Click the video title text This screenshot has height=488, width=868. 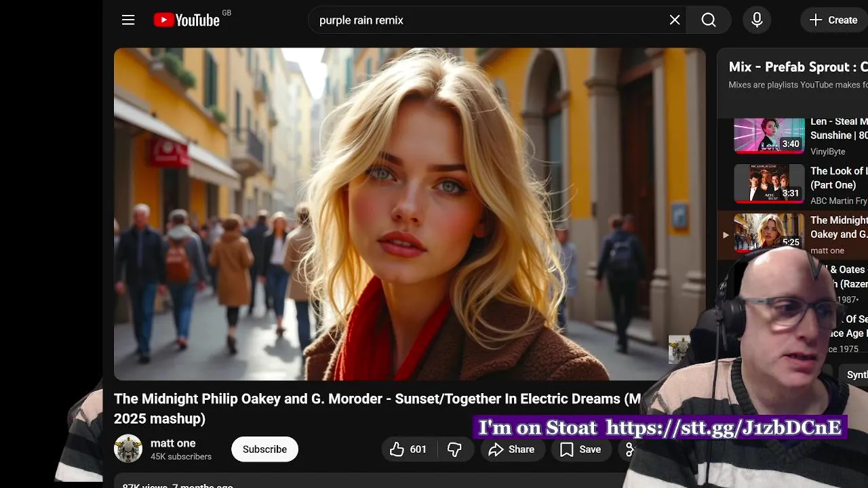[x=377, y=409]
